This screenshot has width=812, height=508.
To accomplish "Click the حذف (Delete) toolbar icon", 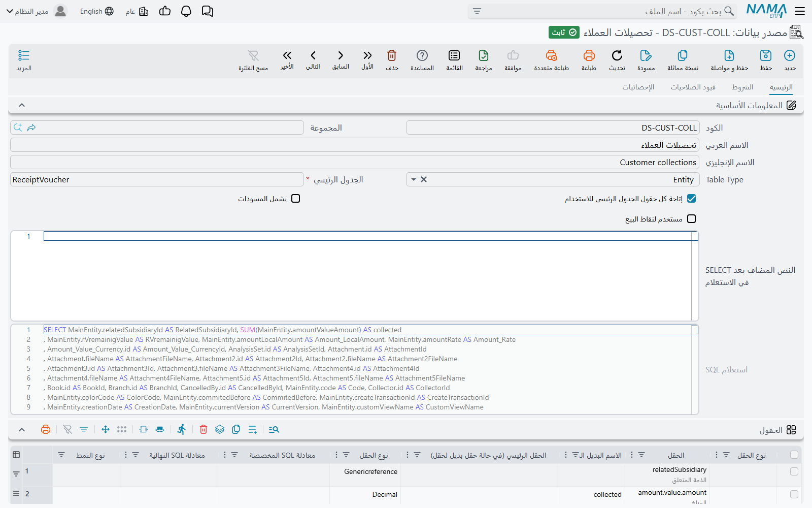I will (392, 55).
